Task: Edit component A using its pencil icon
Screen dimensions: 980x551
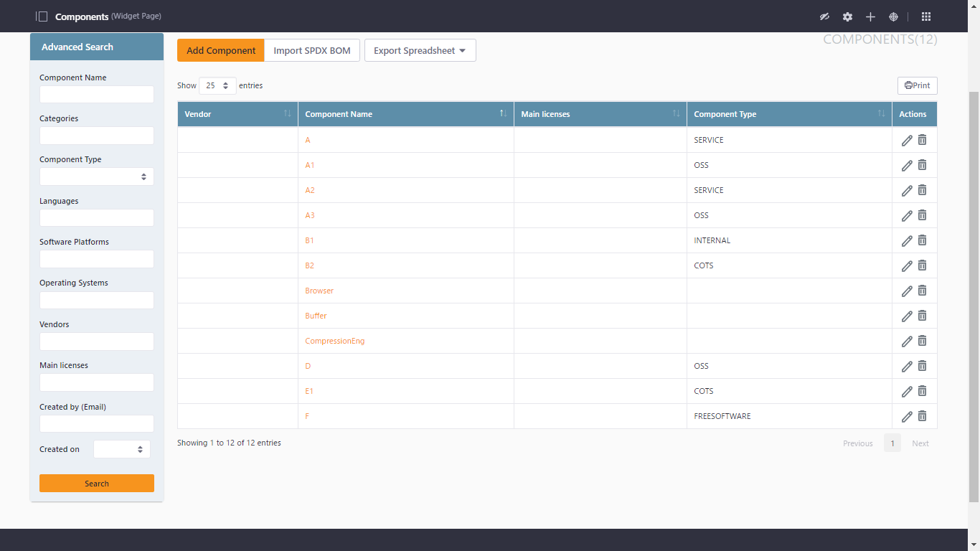Action: click(x=906, y=140)
